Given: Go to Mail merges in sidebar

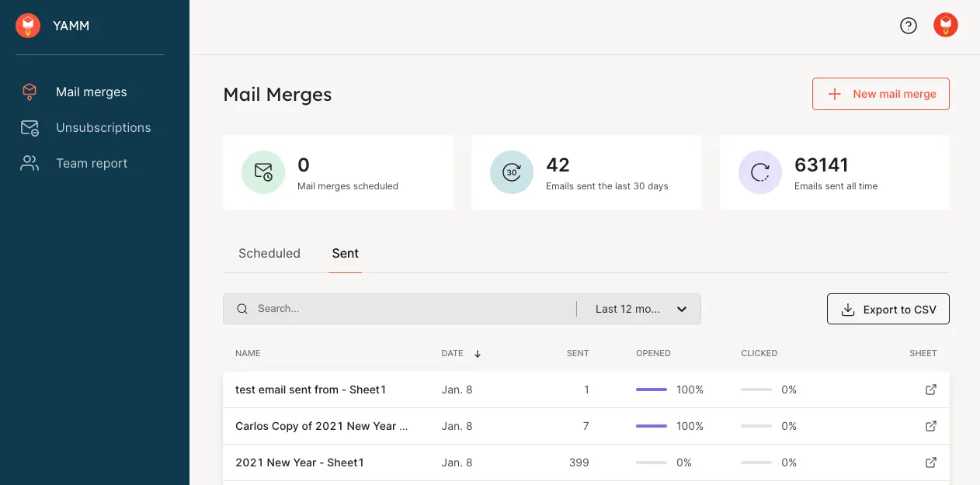Looking at the screenshot, I should click(92, 92).
